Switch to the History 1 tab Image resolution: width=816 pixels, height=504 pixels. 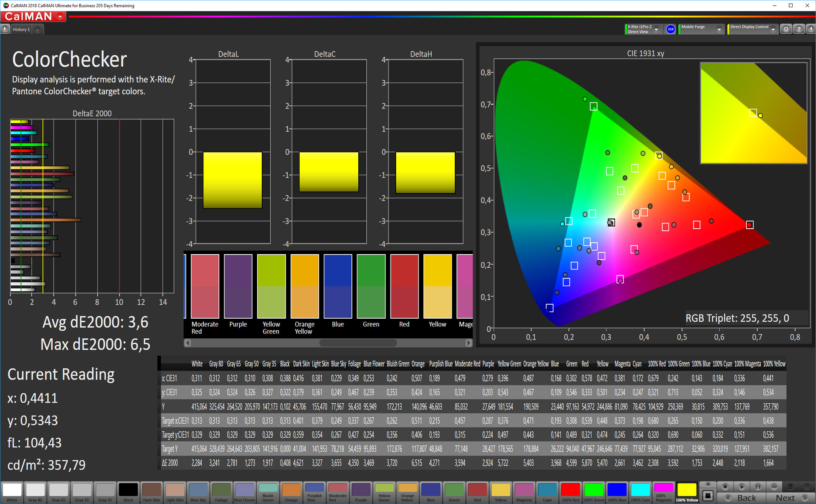[x=21, y=29]
